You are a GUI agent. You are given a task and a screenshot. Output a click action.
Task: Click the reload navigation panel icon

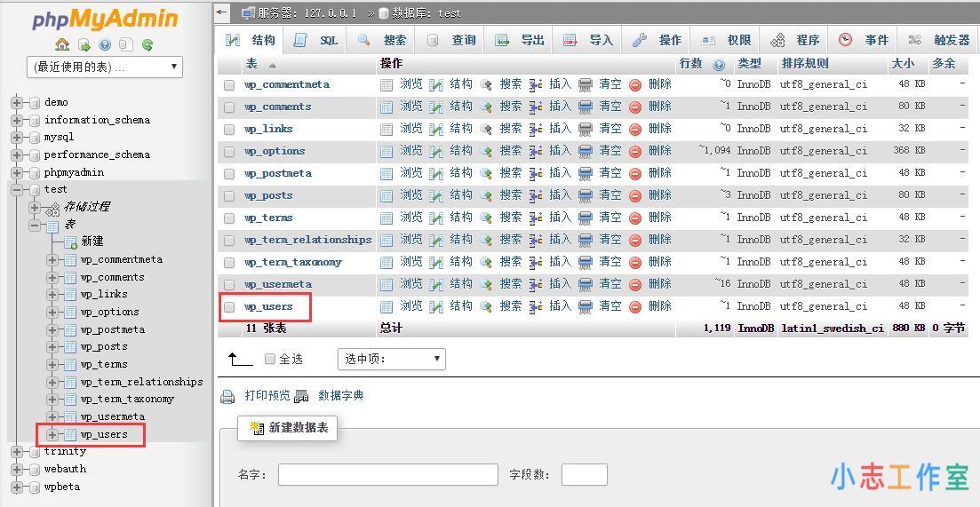147,45
